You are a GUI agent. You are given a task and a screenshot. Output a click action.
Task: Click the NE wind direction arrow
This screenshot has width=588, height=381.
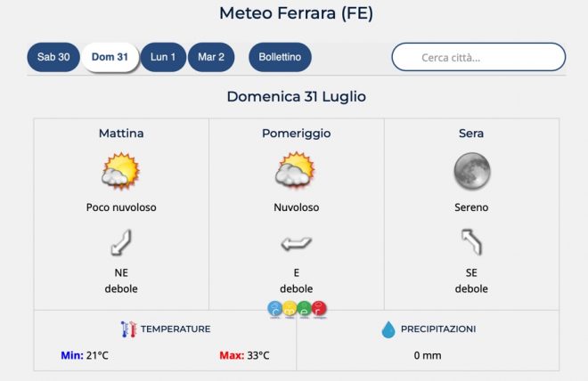[x=121, y=242]
